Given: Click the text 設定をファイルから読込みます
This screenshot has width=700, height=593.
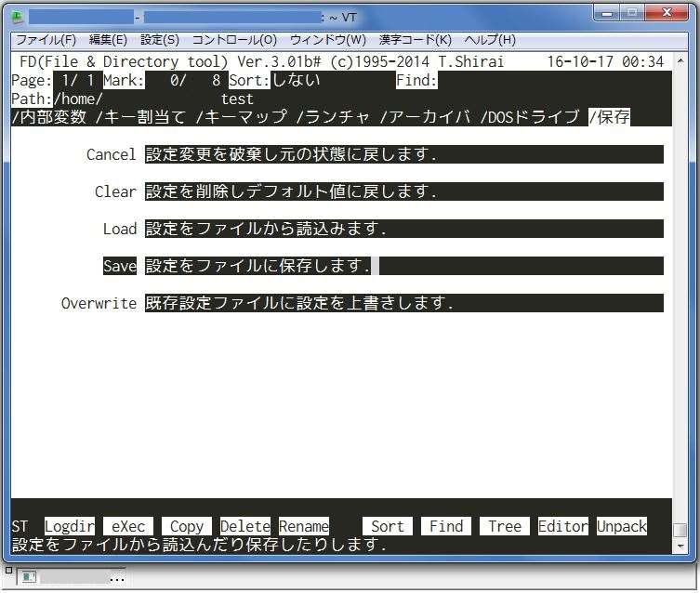Looking at the screenshot, I should [x=266, y=229].
